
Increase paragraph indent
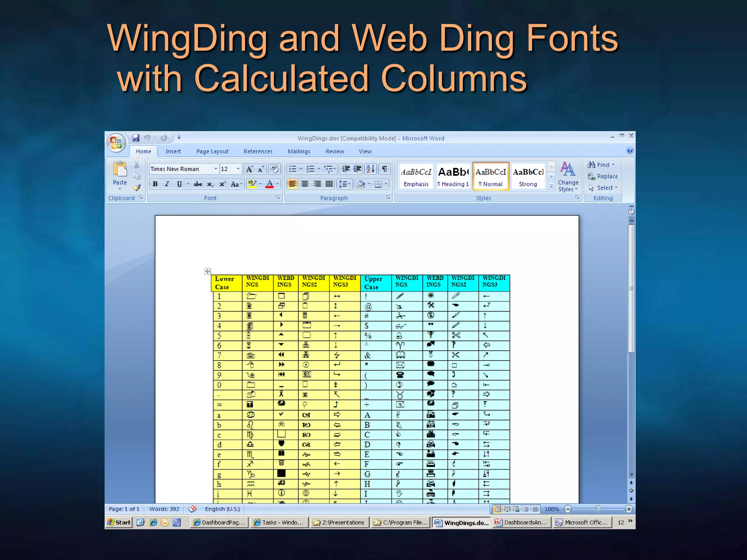point(357,169)
